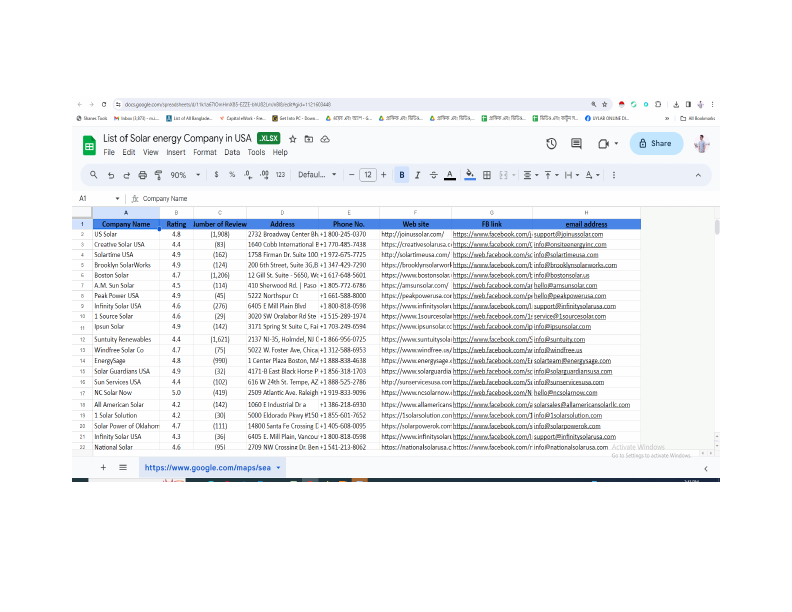Click the Add sheet plus button
Viewport: 792px width, 612px height.
click(x=103, y=467)
